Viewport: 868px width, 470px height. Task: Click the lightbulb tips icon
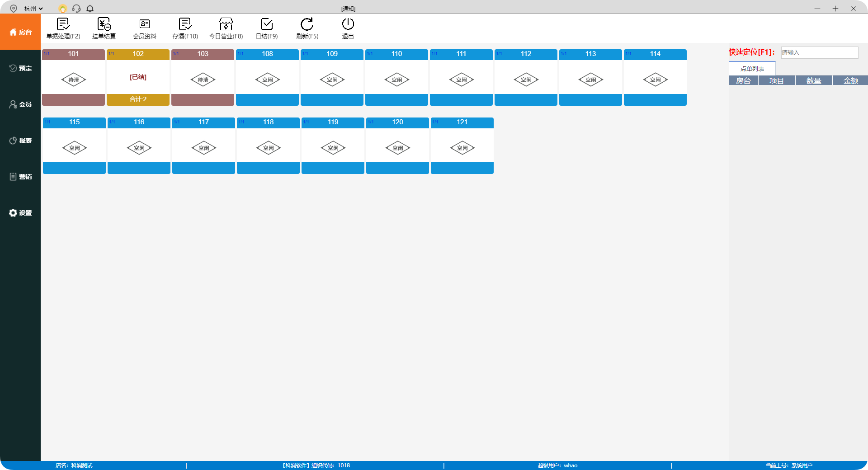[x=63, y=9]
